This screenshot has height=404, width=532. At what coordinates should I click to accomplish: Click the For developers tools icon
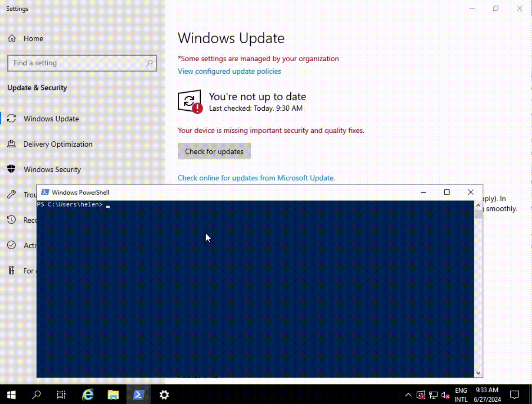(12, 270)
